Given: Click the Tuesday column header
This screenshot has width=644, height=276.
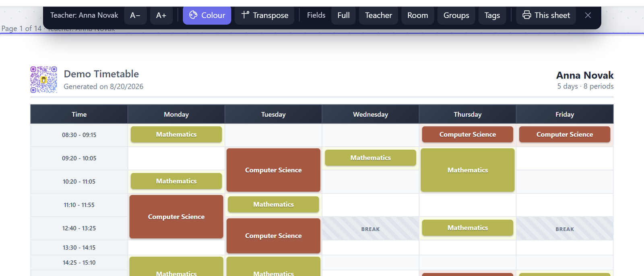Looking at the screenshot, I should pyautogui.click(x=273, y=114).
